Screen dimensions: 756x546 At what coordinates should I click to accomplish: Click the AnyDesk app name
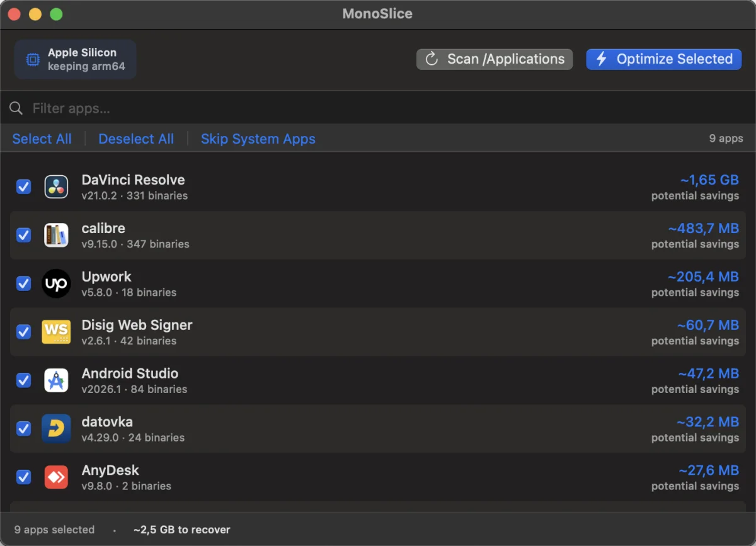[x=110, y=471]
